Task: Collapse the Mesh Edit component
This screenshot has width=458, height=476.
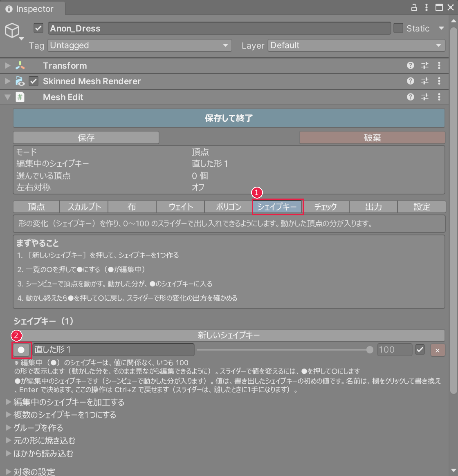Action: pyautogui.click(x=8, y=97)
